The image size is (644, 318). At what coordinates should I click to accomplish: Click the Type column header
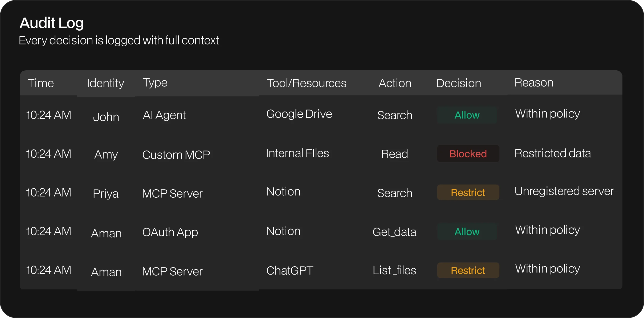(x=155, y=83)
